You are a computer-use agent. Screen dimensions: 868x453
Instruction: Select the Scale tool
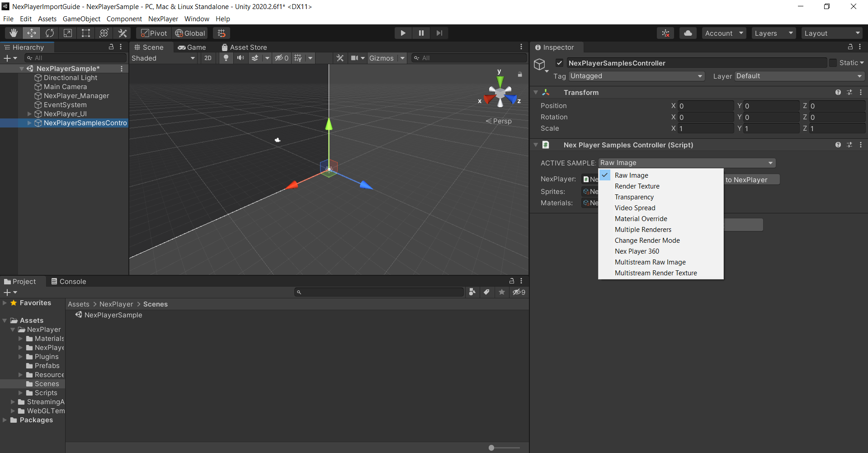(68, 33)
